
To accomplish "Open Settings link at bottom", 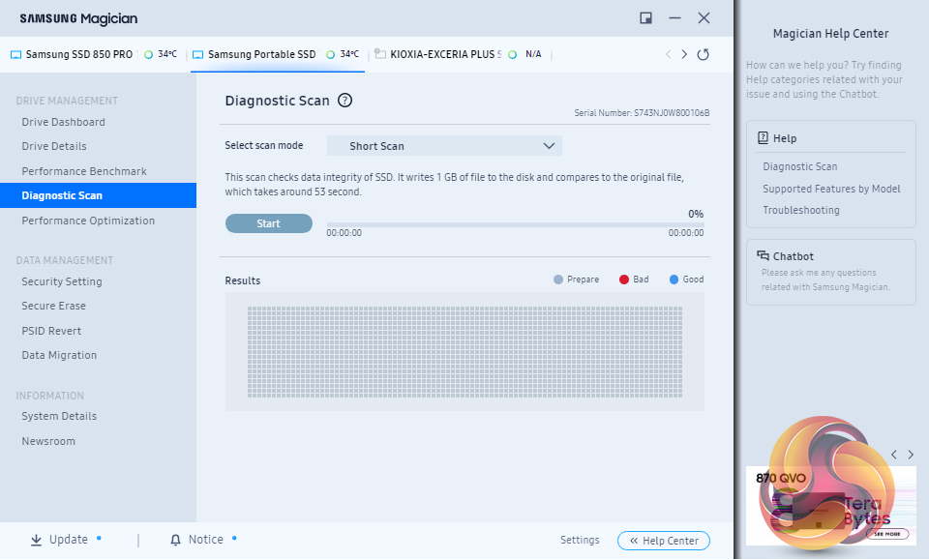I will pos(580,541).
